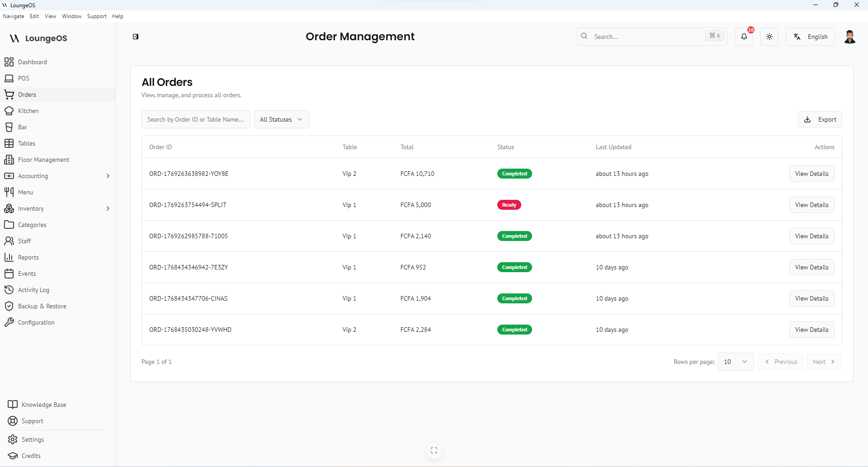Export the orders list
The width and height of the screenshot is (868, 467).
click(x=820, y=119)
